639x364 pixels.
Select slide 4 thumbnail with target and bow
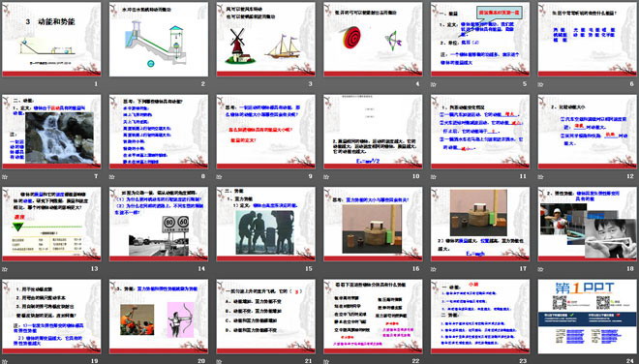373,39
